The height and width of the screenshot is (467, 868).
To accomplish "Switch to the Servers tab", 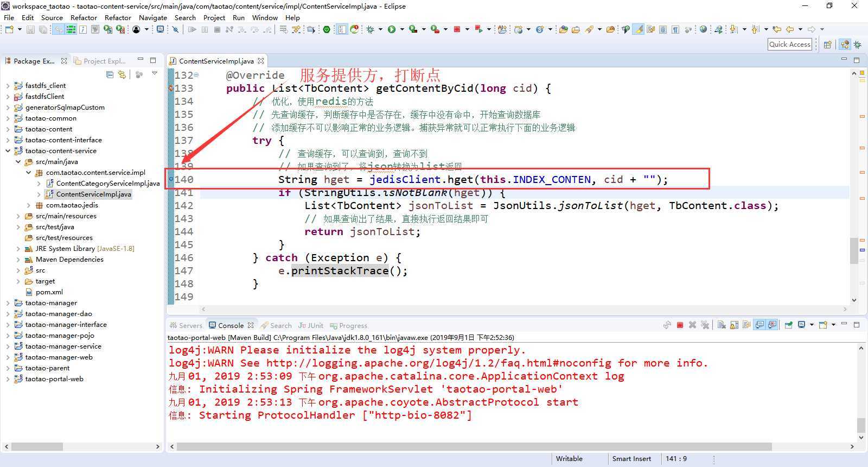I will [186, 325].
